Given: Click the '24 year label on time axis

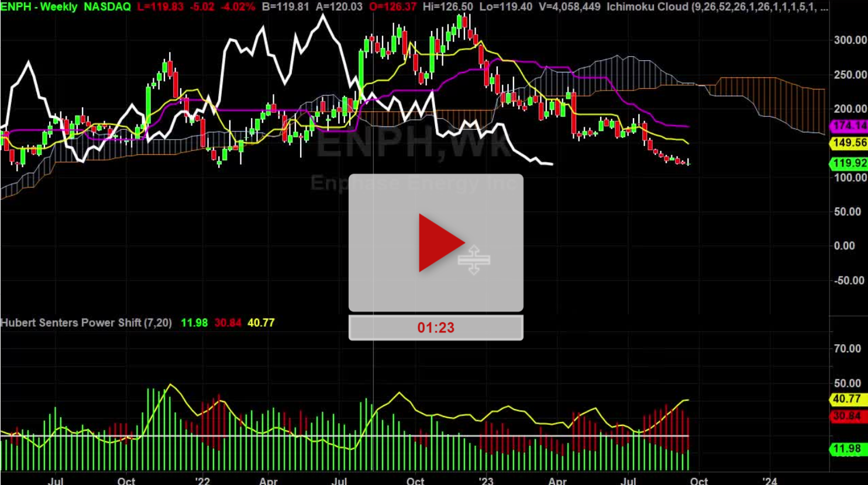Looking at the screenshot, I should point(770,481).
